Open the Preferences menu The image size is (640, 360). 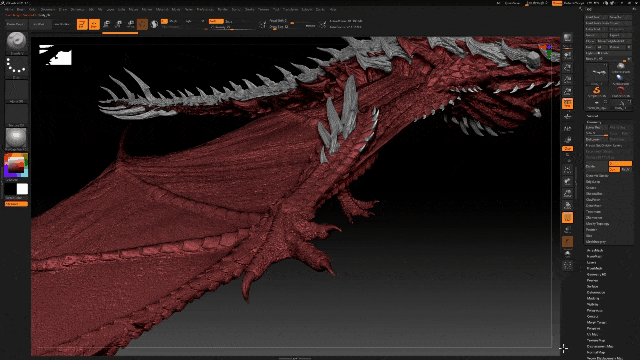[205, 9]
